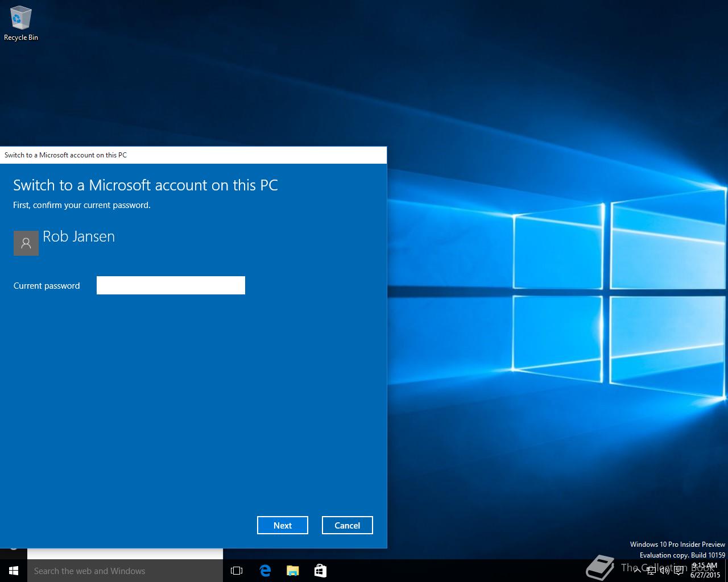Open the Action Center notifications icon
The height and width of the screenshot is (582, 728).
[x=679, y=571]
